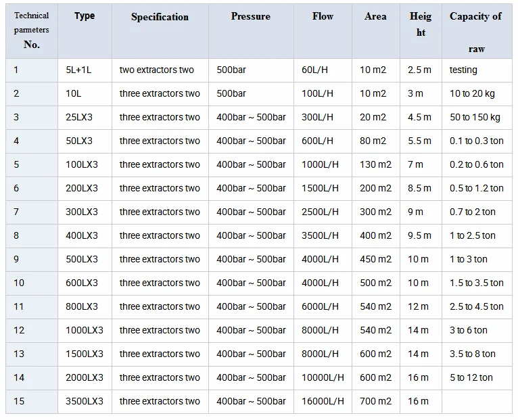Click the "Type" column header
This screenshot has height=420, width=518.
point(85,16)
